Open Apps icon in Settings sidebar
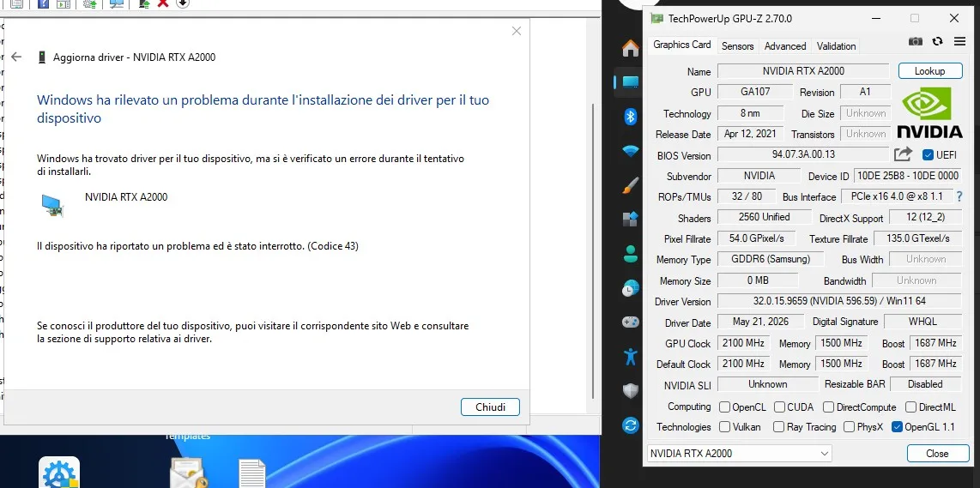The width and height of the screenshot is (980, 488). point(630,220)
